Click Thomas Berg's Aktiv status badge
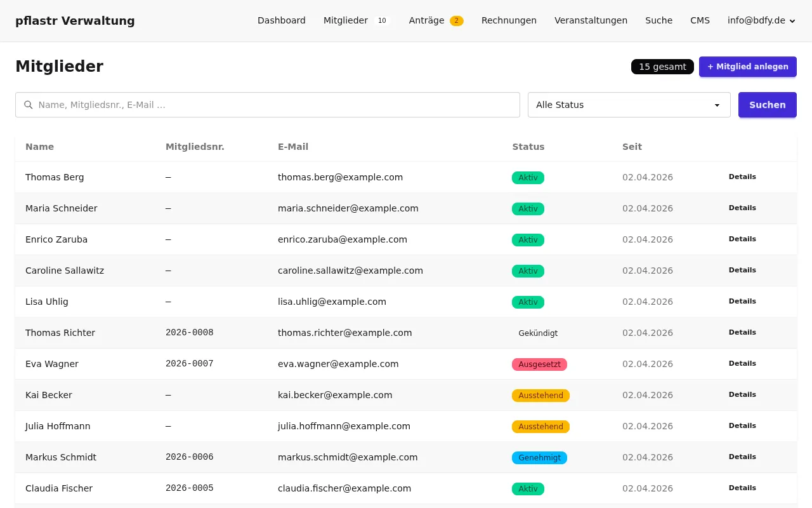812x508 pixels. point(528,178)
